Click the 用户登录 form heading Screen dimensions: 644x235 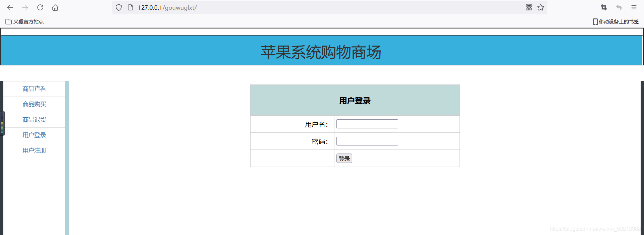click(x=355, y=101)
